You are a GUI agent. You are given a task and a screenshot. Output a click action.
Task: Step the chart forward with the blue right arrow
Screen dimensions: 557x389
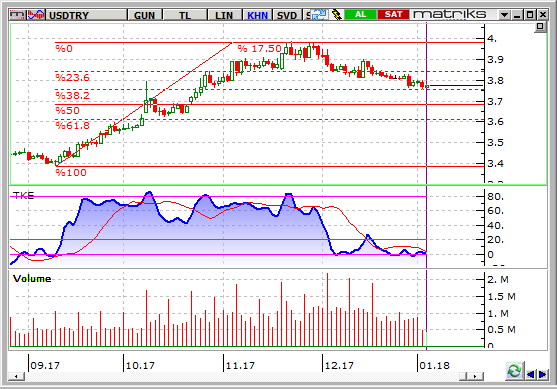click(x=542, y=374)
